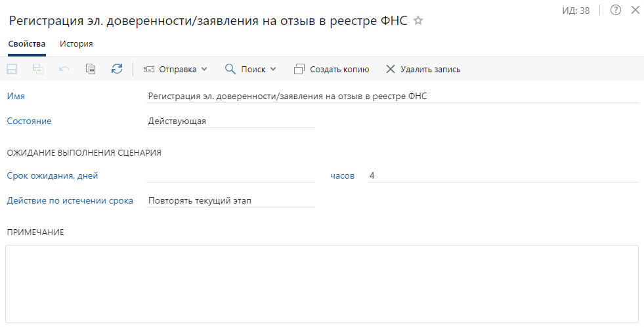
Task: Open the Поиск dropdown menu
Action: pyautogui.click(x=251, y=69)
